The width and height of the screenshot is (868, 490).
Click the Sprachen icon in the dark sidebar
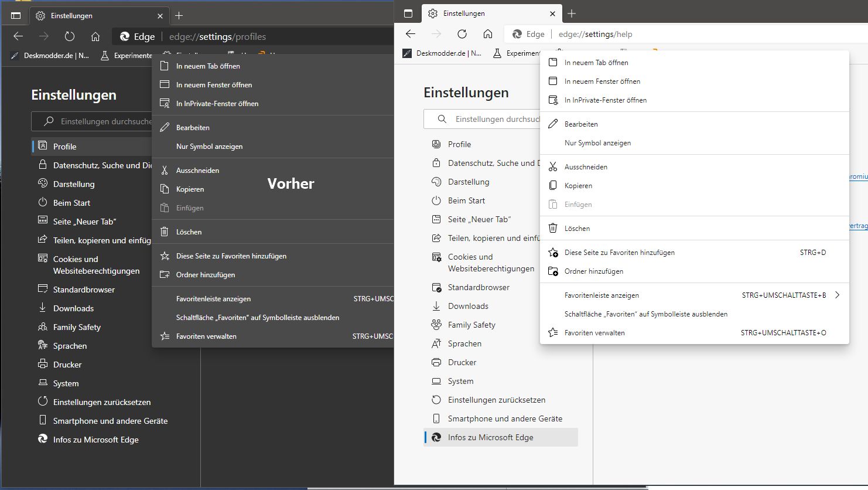point(43,346)
